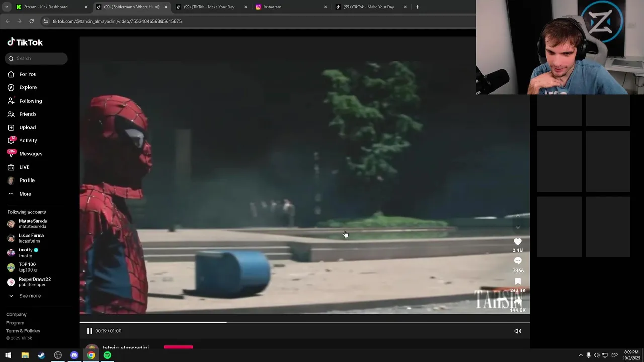The height and width of the screenshot is (362, 644).
Task: Go to the next video using the down chevron
Action: (x=518, y=228)
